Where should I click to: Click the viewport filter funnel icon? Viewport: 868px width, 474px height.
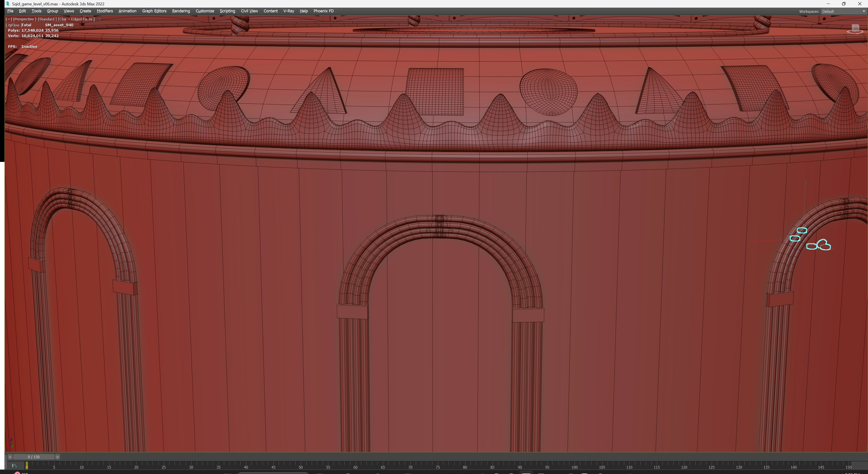99,19
